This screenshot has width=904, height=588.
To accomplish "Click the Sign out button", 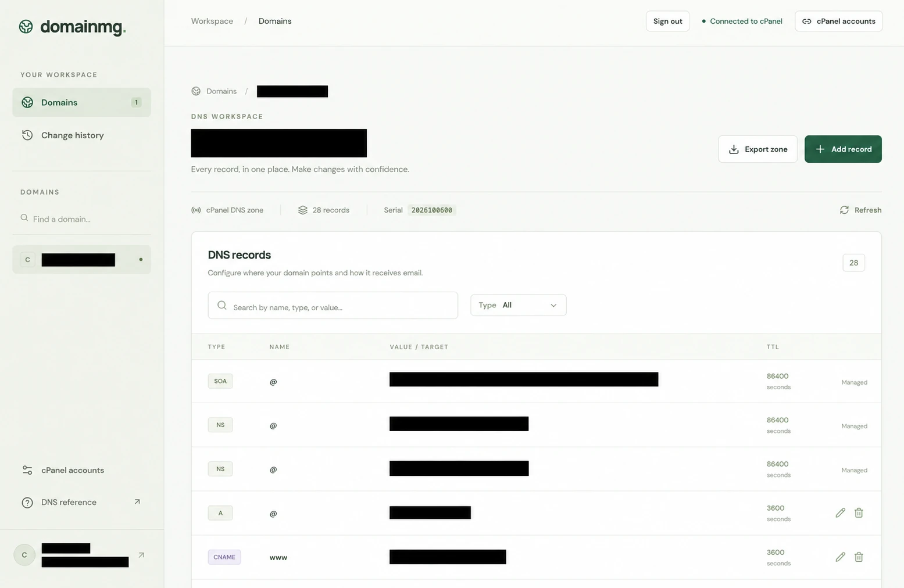I will (668, 21).
